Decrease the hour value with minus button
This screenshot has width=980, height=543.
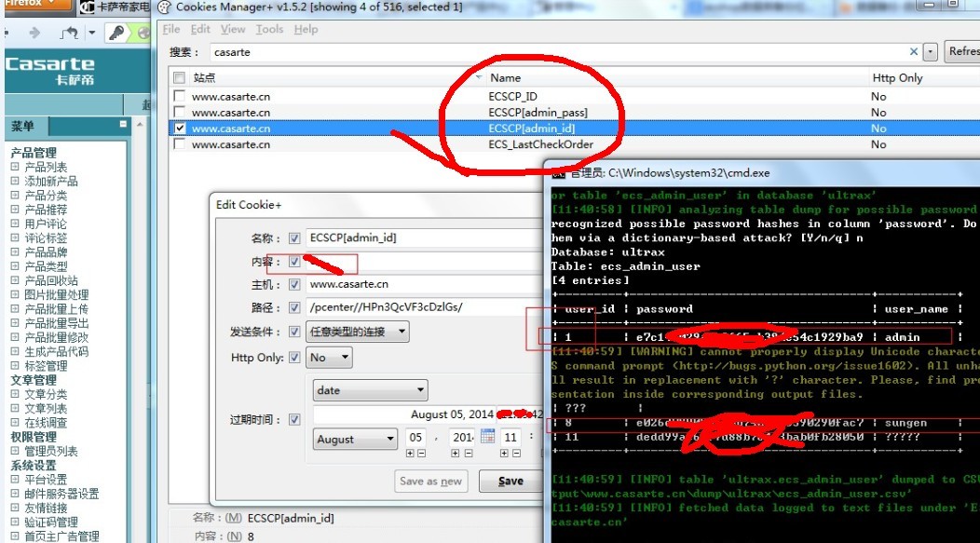click(516, 453)
